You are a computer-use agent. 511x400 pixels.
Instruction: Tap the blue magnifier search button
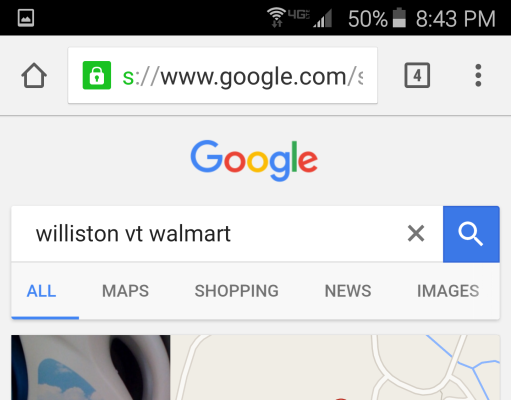point(471,234)
